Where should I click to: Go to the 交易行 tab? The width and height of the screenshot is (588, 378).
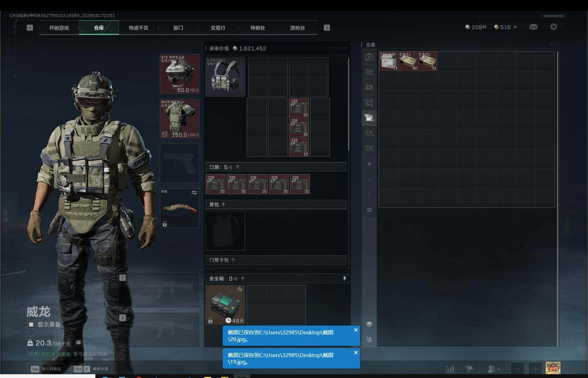[x=218, y=28]
